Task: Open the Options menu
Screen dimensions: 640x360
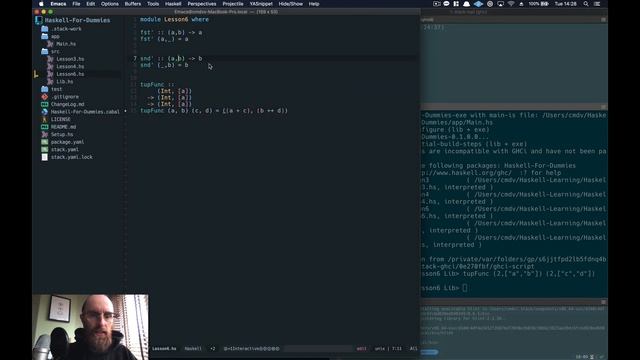Action: click(110, 4)
